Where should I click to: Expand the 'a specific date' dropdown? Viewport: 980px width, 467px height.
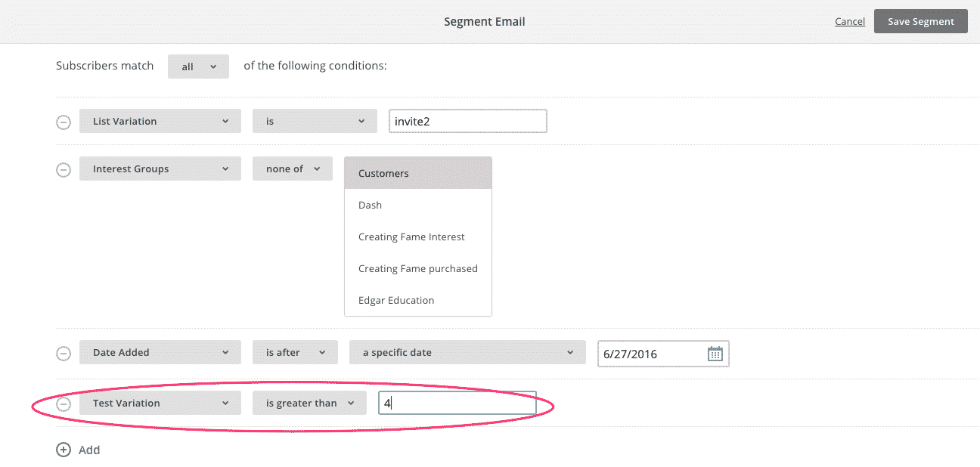[467, 353]
